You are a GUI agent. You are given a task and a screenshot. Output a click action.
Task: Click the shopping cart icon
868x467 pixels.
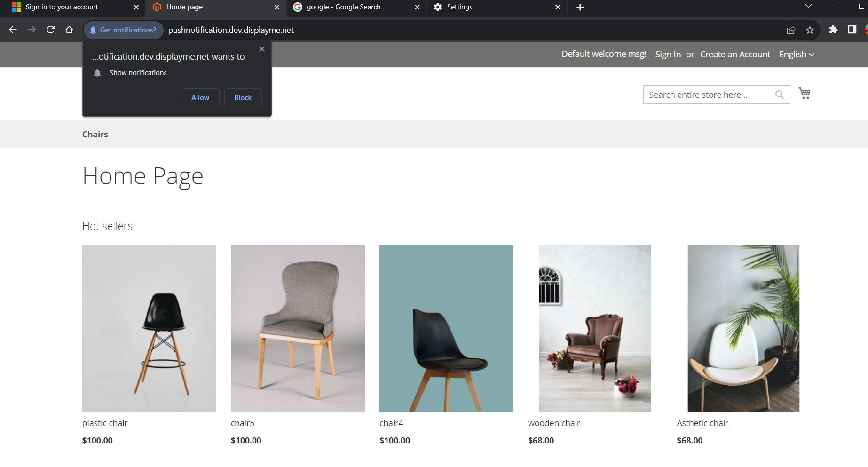804,94
